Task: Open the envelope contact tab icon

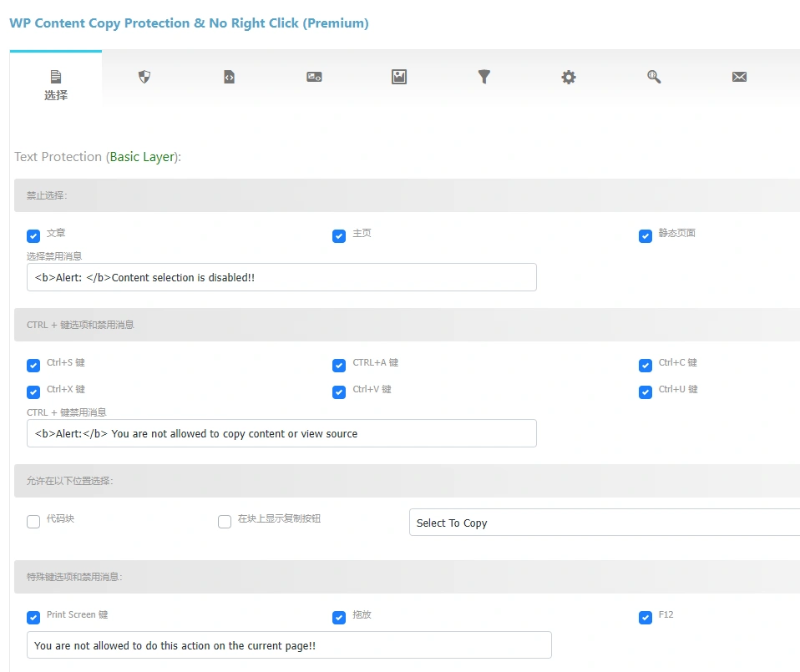Action: tap(739, 76)
